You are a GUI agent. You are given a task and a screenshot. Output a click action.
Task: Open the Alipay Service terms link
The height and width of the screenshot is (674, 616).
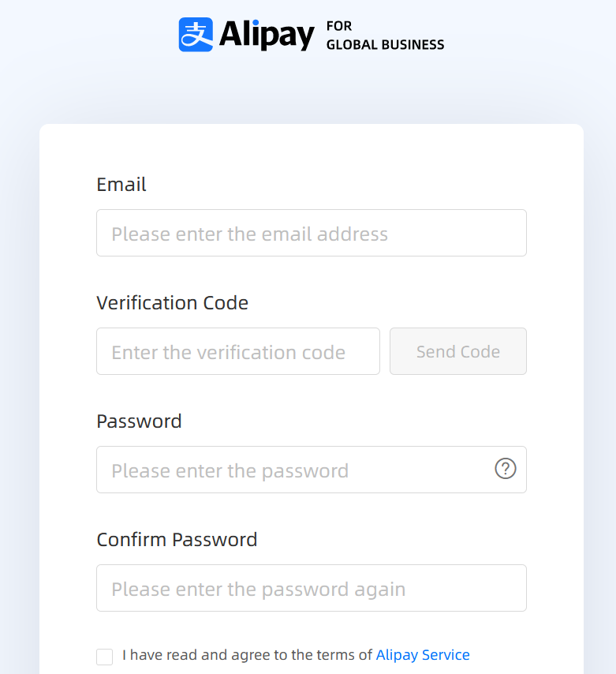(x=423, y=655)
